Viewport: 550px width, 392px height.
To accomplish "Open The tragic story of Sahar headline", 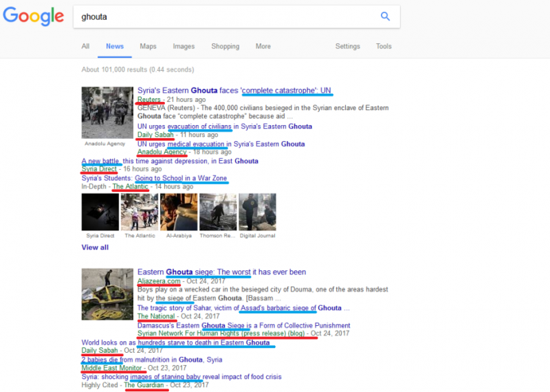I will (243, 308).
